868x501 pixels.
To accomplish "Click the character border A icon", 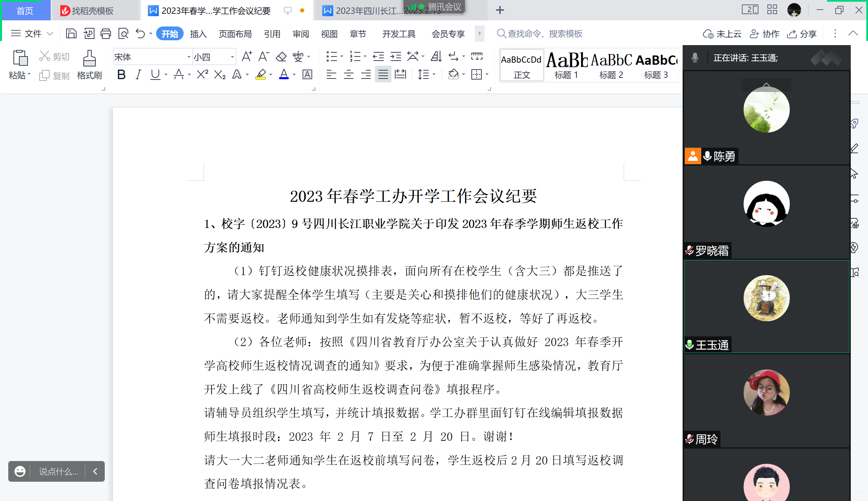I will [x=307, y=74].
